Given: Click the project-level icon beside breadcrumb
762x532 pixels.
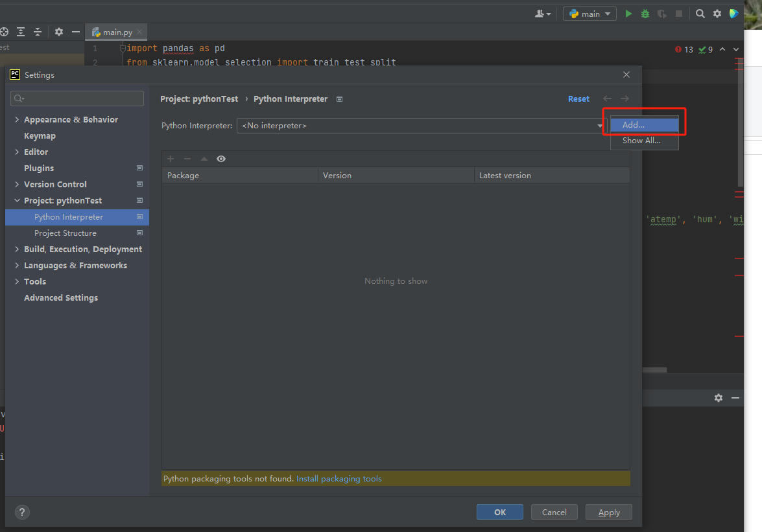Looking at the screenshot, I should coord(340,99).
